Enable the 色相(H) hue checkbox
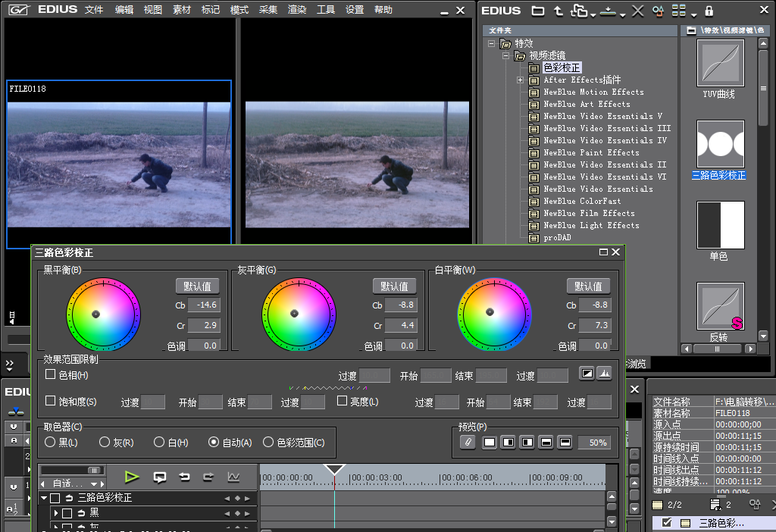This screenshot has width=776, height=532. [51, 374]
